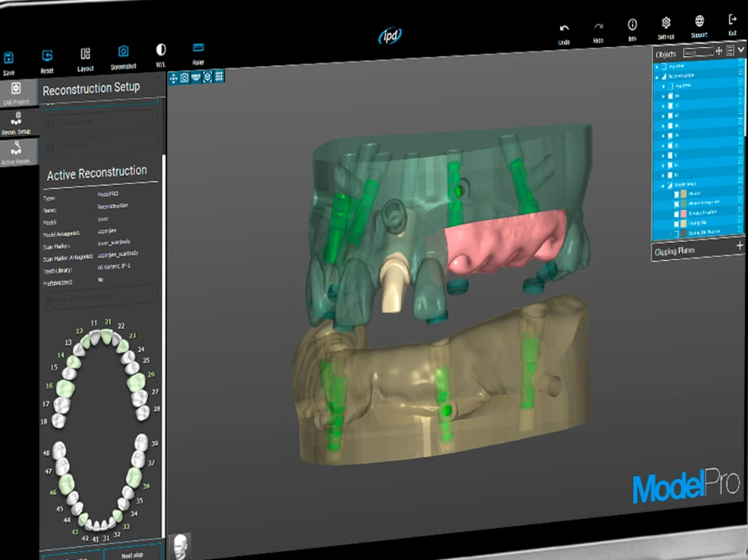Select the W/L contrast tool
The image size is (748, 560).
pyautogui.click(x=161, y=49)
